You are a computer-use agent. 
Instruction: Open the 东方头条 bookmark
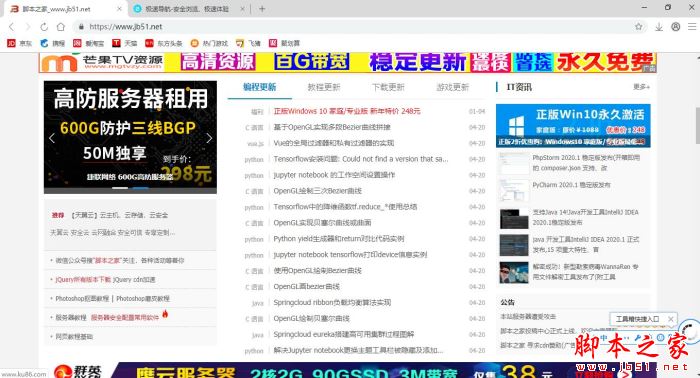pos(164,43)
